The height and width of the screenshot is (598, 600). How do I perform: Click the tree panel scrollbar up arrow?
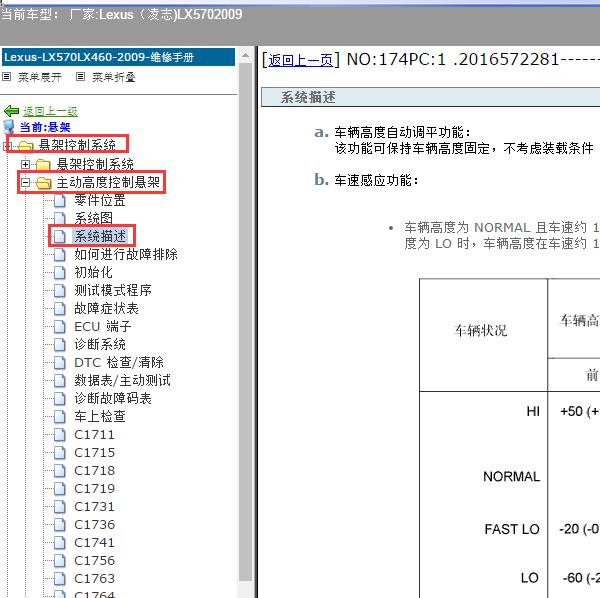pyautogui.click(x=245, y=56)
